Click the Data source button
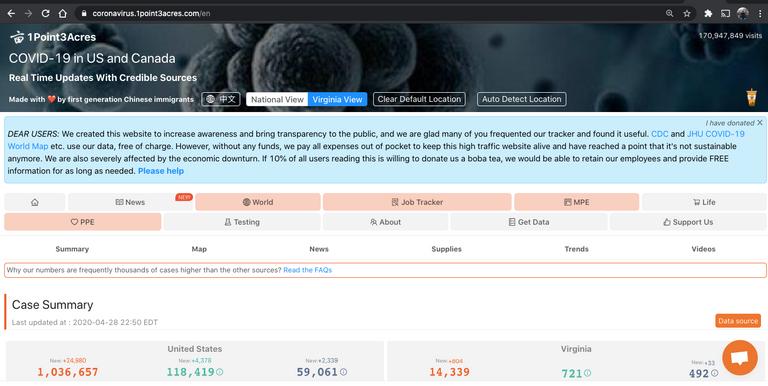Screen dimensions: 768x386 coord(738,321)
